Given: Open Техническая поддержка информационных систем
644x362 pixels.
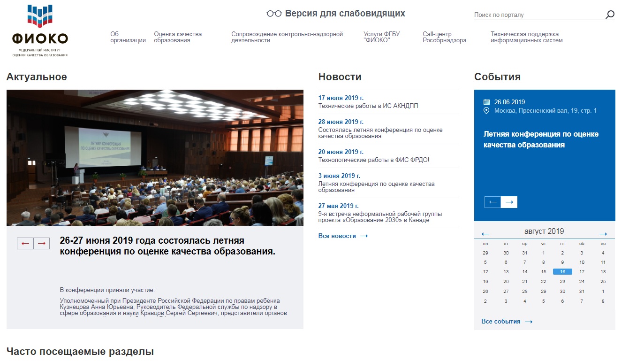Looking at the screenshot, I should (526, 37).
